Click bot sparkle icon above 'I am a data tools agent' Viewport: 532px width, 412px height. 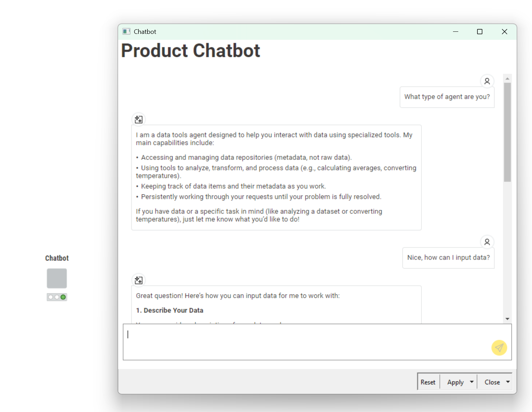coord(139,119)
